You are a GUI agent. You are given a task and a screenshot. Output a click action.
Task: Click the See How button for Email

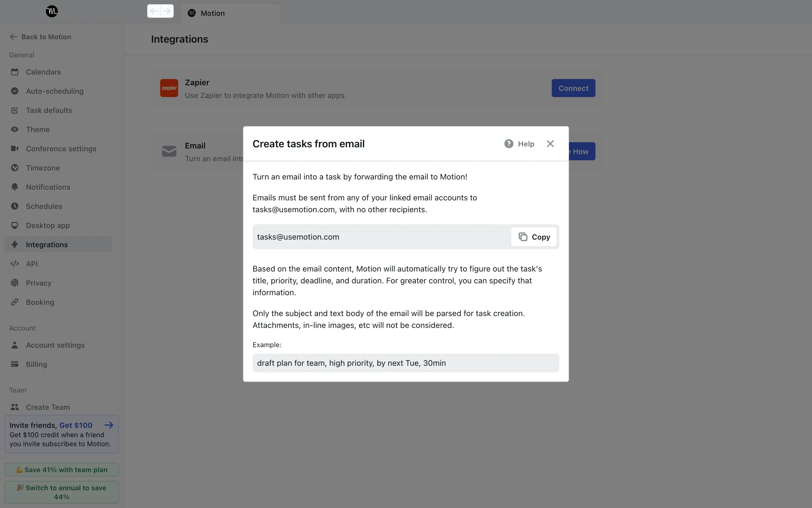582,151
